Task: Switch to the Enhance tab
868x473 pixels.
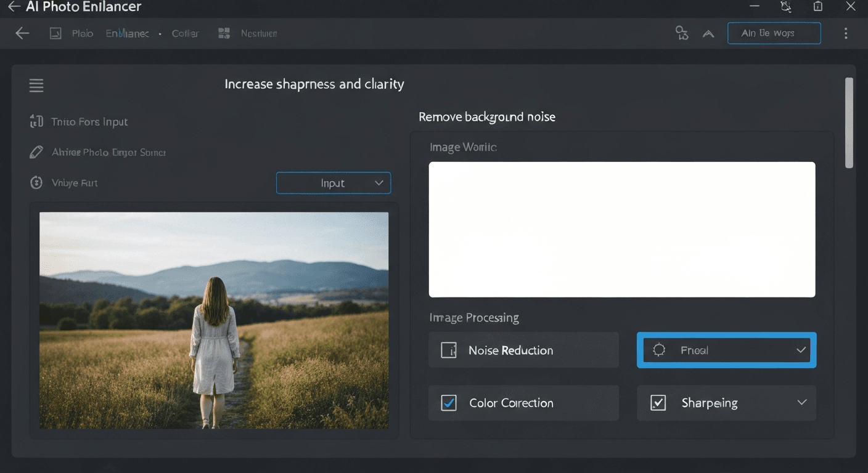Action: pyautogui.click(x=126, y=33)
